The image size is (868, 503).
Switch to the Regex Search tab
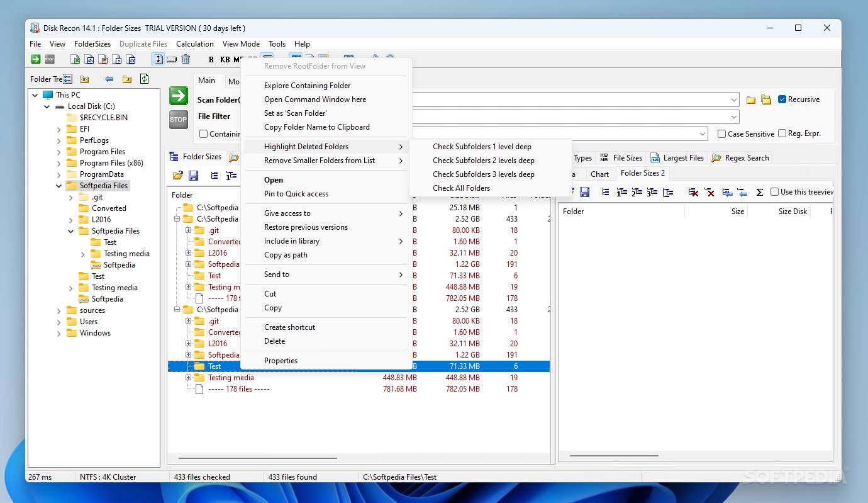pos(741,158)
